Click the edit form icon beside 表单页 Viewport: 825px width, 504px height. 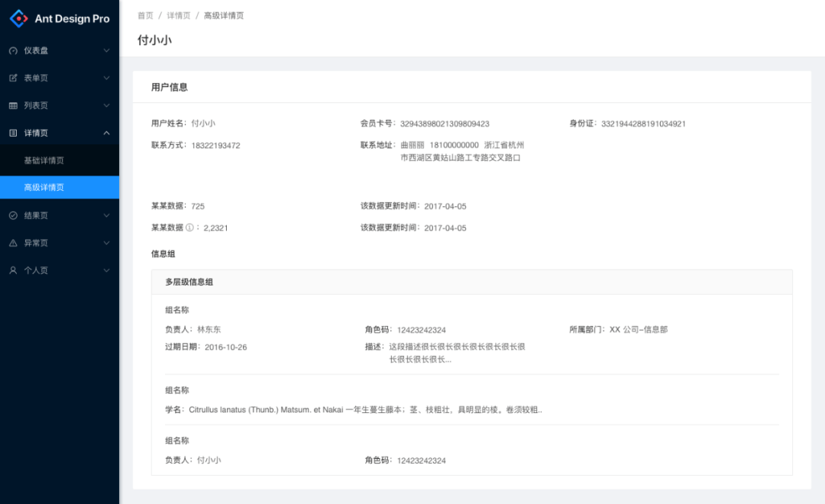click(13, 78)
